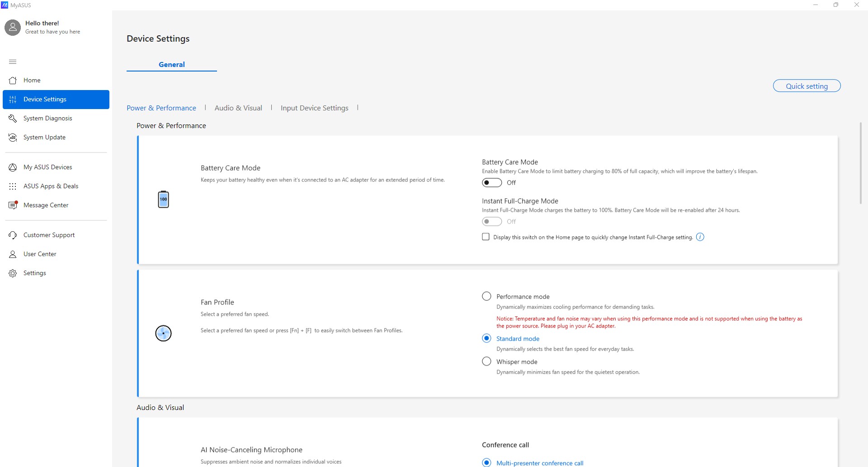Select Performance mode fan profile

click(x=486, y=296)
